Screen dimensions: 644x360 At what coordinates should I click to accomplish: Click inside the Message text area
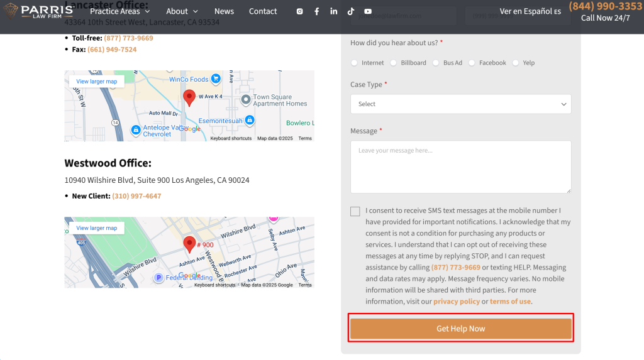(460, 166)
